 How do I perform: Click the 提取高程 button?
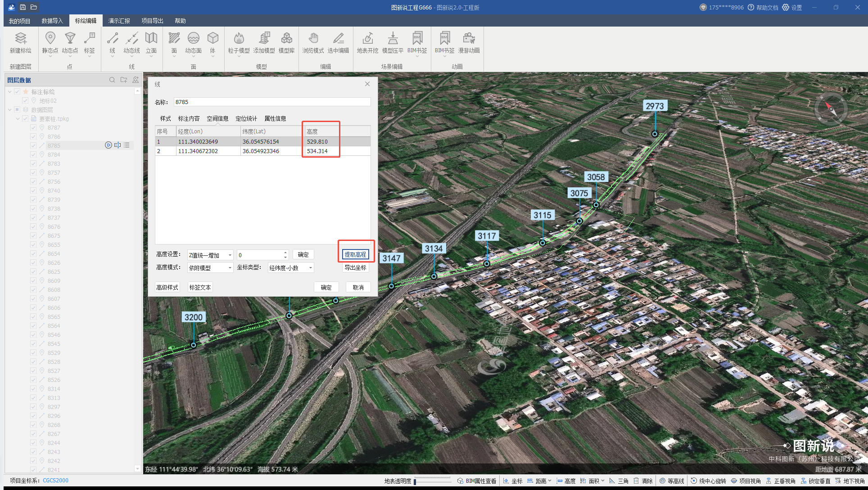(355, 254)
